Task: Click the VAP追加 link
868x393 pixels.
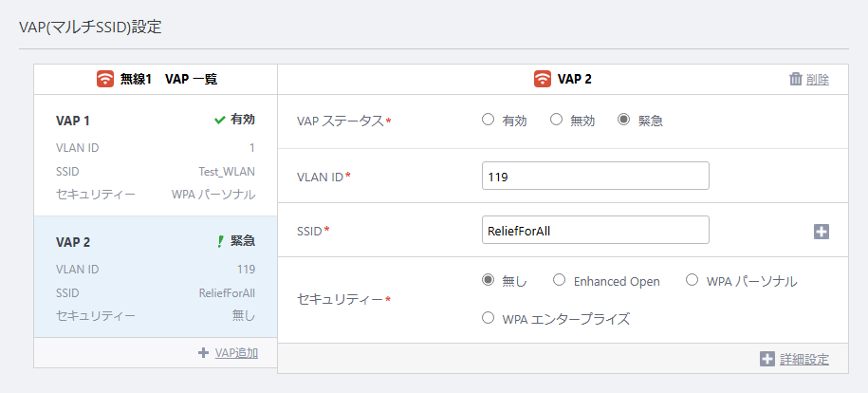Action: tap(236, 353)
